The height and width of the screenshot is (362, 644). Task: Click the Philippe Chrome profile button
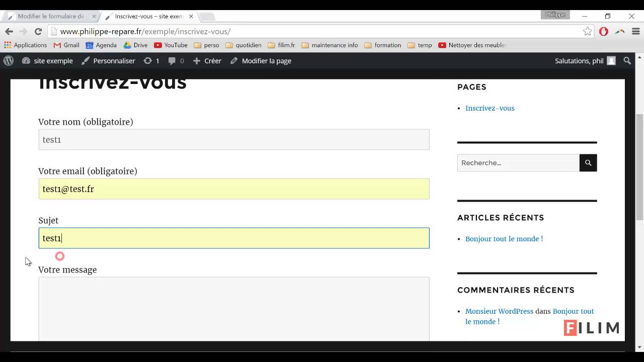[x=555, y=15]
